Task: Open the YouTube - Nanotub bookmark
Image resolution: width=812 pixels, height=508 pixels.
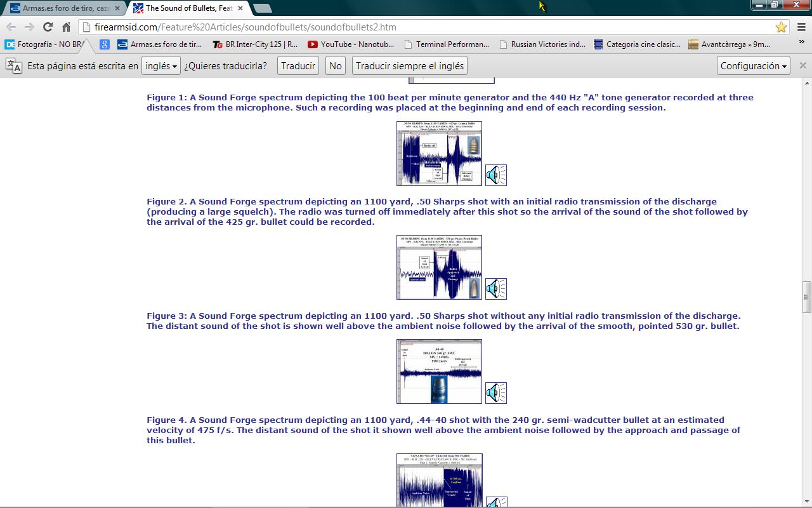Action: (x=351, y=44)
